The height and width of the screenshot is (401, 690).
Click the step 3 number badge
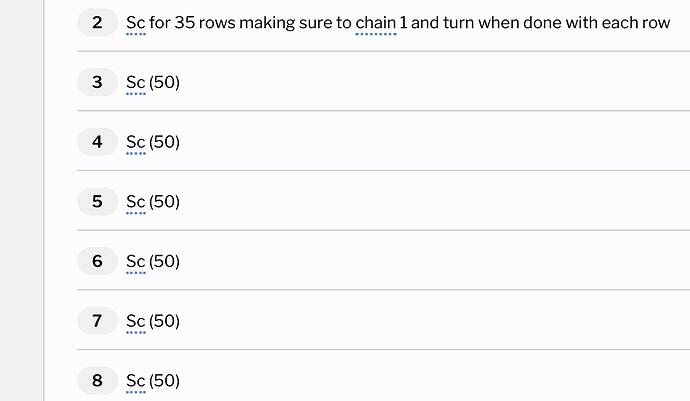click(x=98, y=82)
